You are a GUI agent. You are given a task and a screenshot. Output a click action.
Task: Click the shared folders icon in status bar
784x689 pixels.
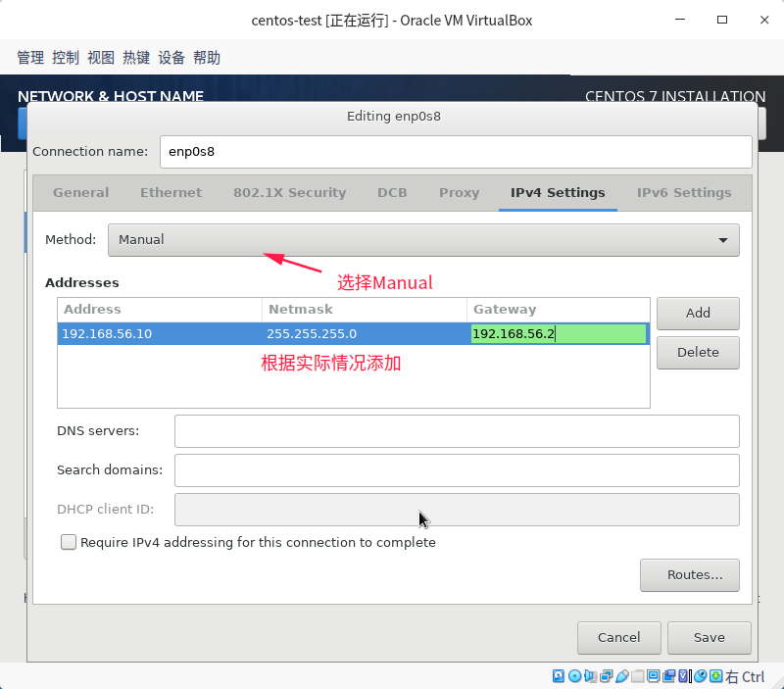[638, 676]
